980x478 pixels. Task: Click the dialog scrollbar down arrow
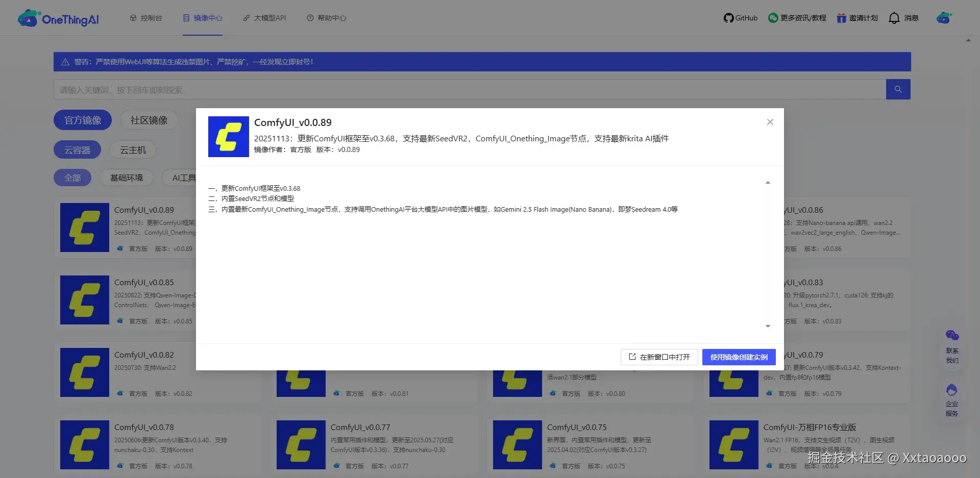tap(768, 326)
